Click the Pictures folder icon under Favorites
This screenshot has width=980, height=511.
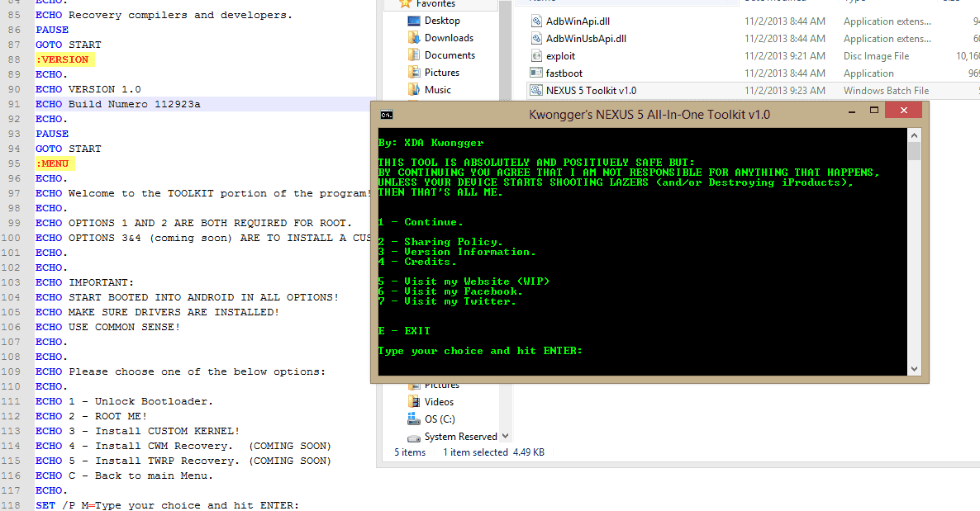[414, 73]
